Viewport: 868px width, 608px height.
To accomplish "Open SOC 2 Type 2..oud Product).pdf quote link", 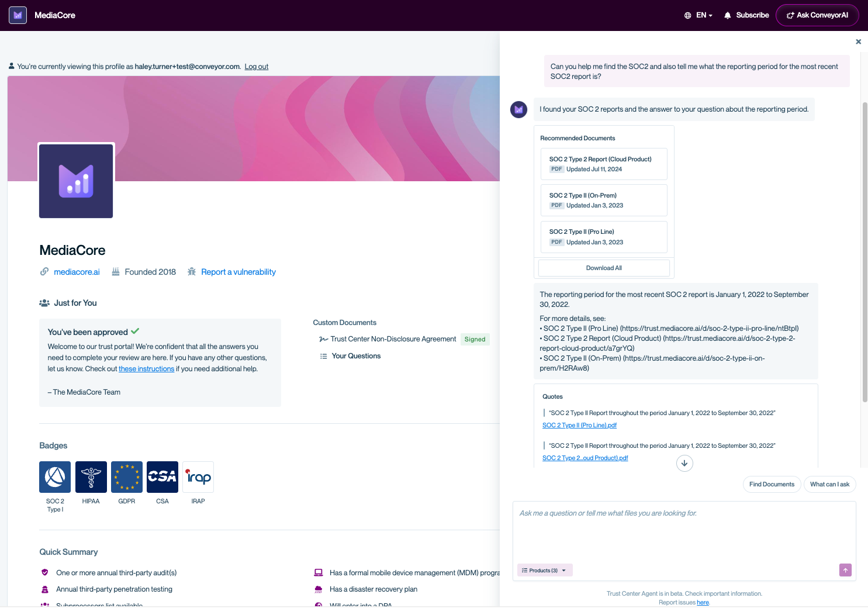I will (x=585, y=458).
